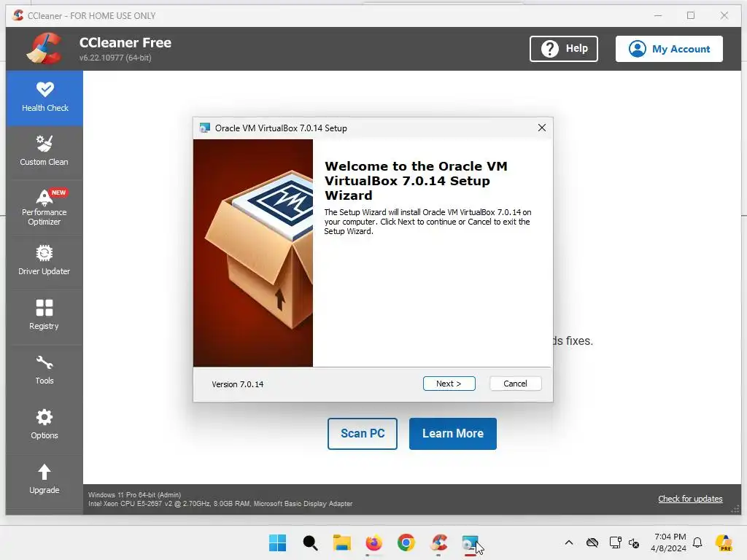Open notifications bell icon
747x560 pixels.
(697, 542)
